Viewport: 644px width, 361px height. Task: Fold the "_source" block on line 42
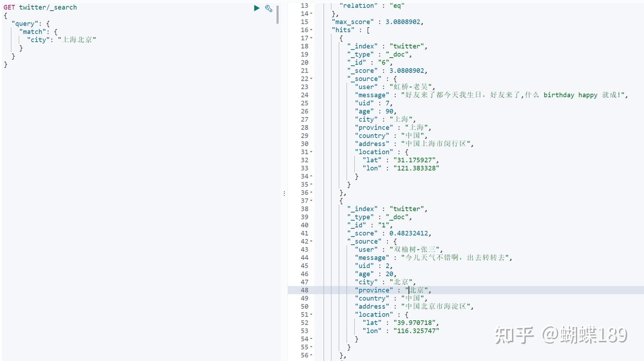[311, 241]
